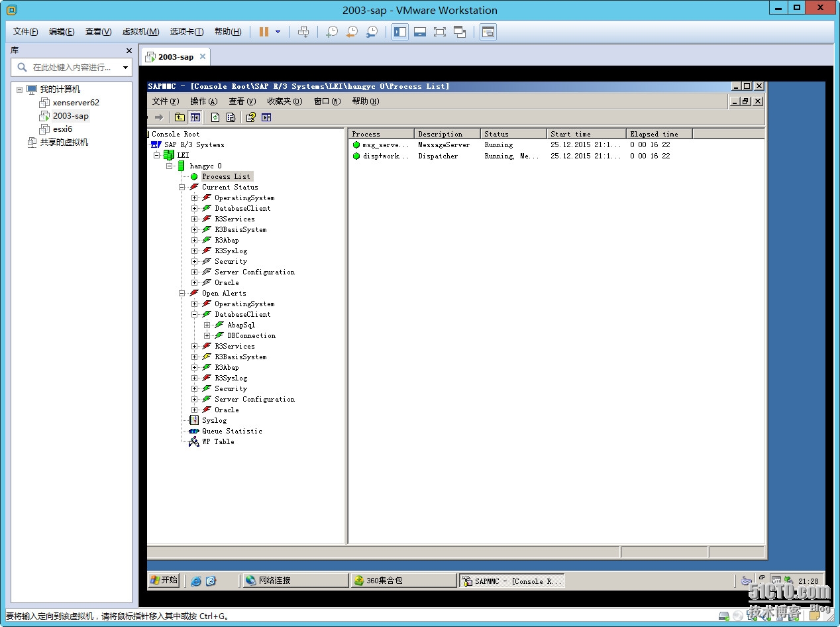The image size is (840, 627).
Task: Click the hangyc 0 instance icon
Action: [x=181, y=166]
